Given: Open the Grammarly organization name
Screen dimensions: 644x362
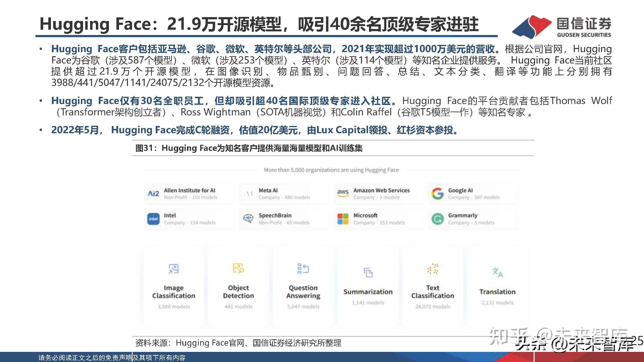Looking at the screenshot, I should pos(463,215).
